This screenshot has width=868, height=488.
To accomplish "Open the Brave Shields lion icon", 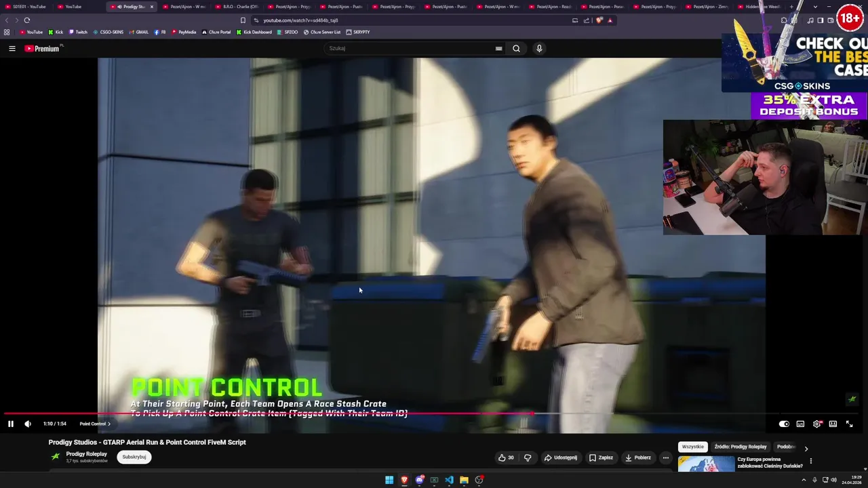I will (x=599, y=20).
